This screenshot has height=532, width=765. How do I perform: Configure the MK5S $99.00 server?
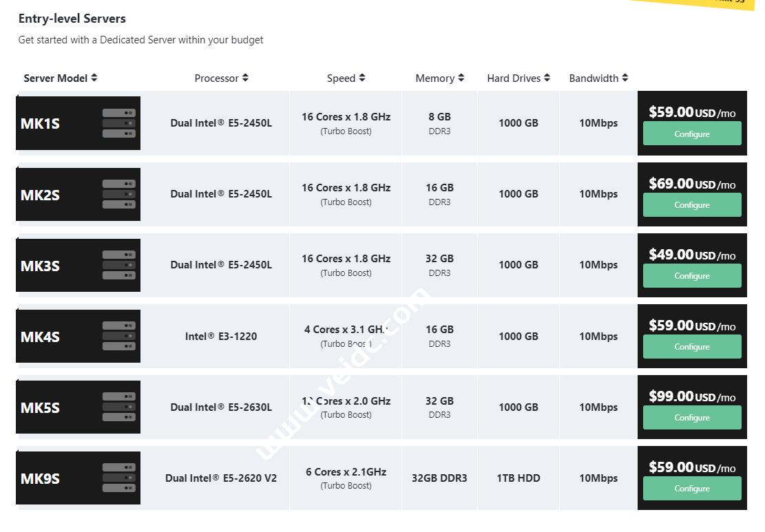coord(691,417)
